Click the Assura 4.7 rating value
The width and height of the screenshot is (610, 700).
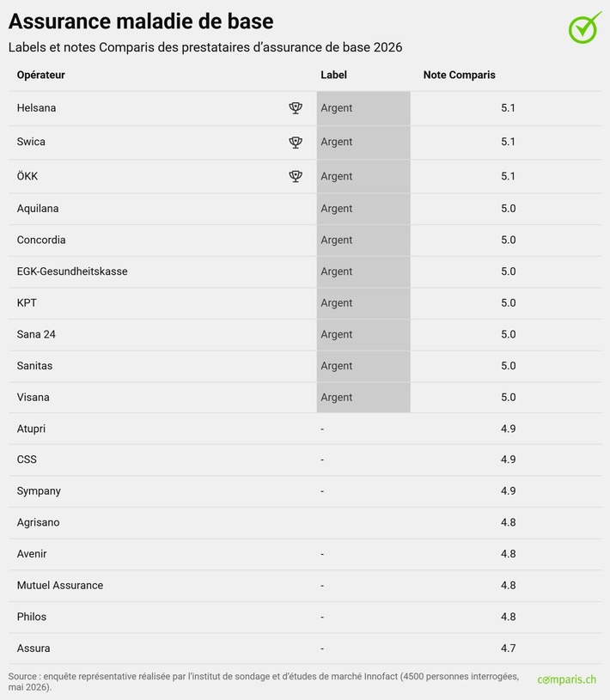coord(508,648)
